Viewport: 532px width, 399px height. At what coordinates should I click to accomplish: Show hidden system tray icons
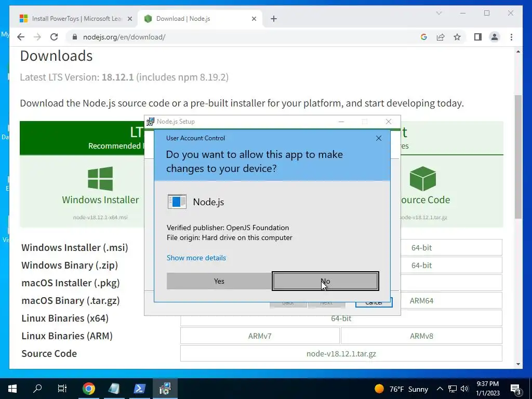click(440, 389)
